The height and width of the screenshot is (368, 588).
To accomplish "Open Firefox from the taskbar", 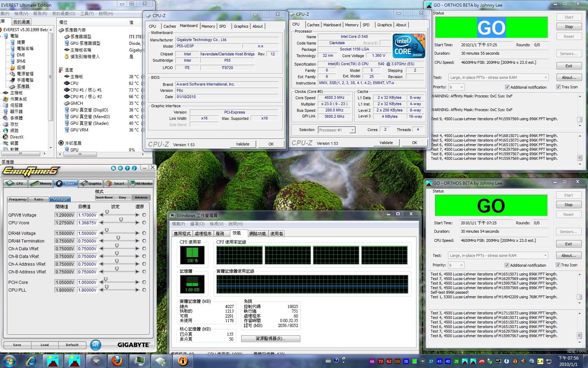I will (117, 361).
